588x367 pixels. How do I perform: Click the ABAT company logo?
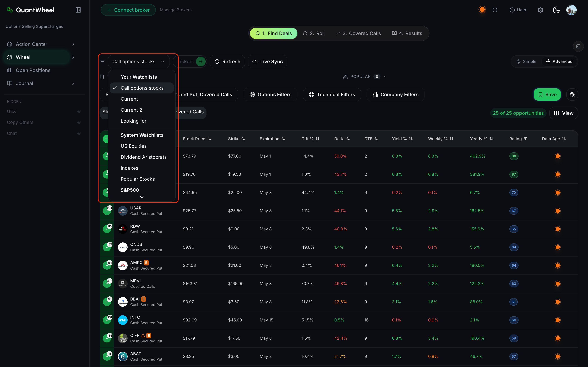pos(123,356)
